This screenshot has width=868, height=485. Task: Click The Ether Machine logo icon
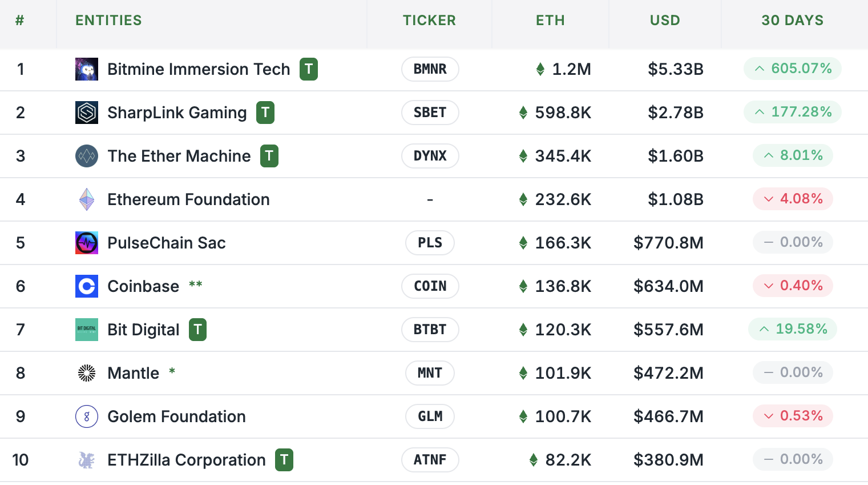[87, 156]
